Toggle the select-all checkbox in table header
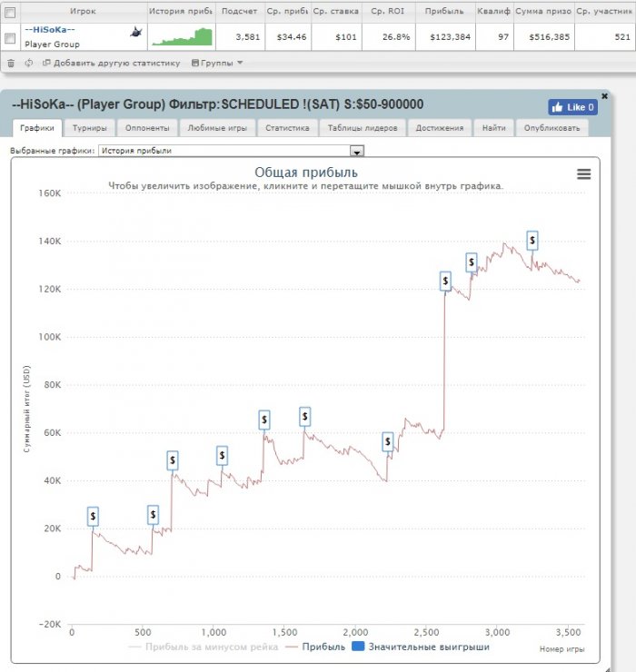 (x=10, y=13)
